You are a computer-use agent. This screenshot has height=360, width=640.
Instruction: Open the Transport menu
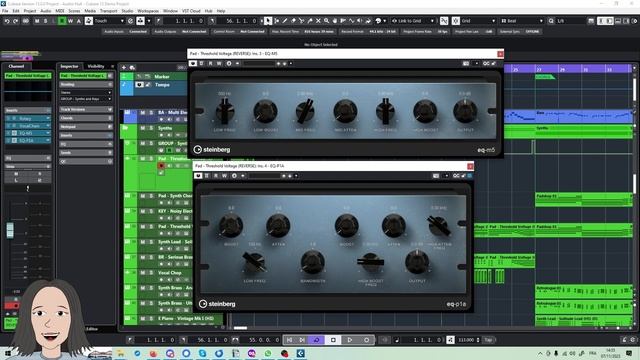(x=109, y=11)
